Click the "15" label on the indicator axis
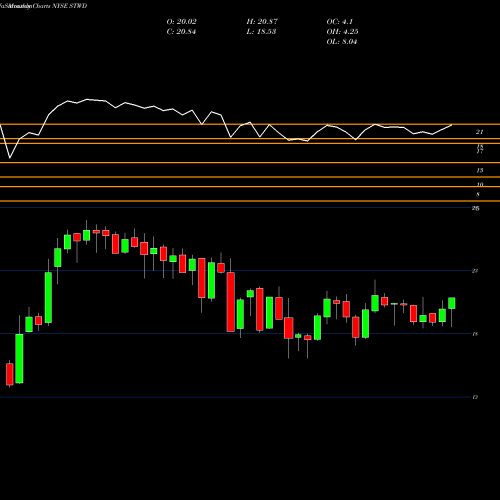The image size is (500, 500). (480, 170)
